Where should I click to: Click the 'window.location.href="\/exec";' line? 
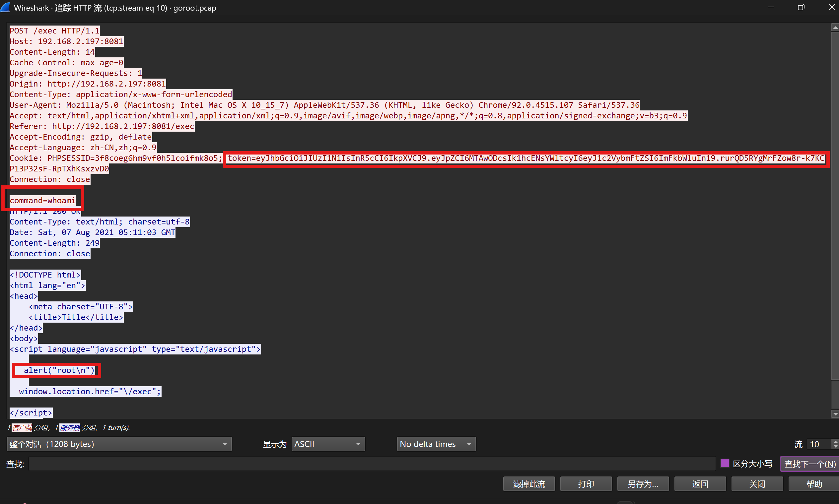pos(90,391)
